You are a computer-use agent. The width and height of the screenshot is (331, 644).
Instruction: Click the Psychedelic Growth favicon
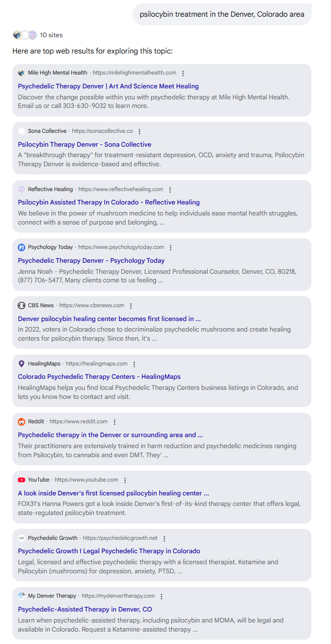pyautogui.click(x=22, y=538)
